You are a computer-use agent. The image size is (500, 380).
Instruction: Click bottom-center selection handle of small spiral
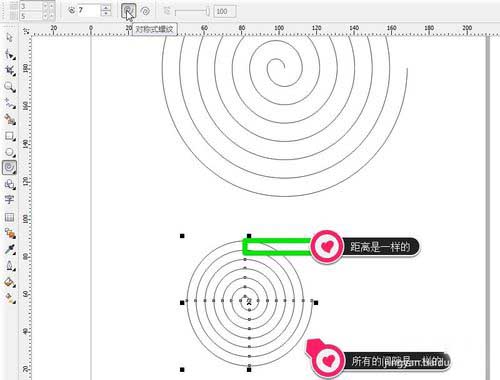tap(249, 369)
